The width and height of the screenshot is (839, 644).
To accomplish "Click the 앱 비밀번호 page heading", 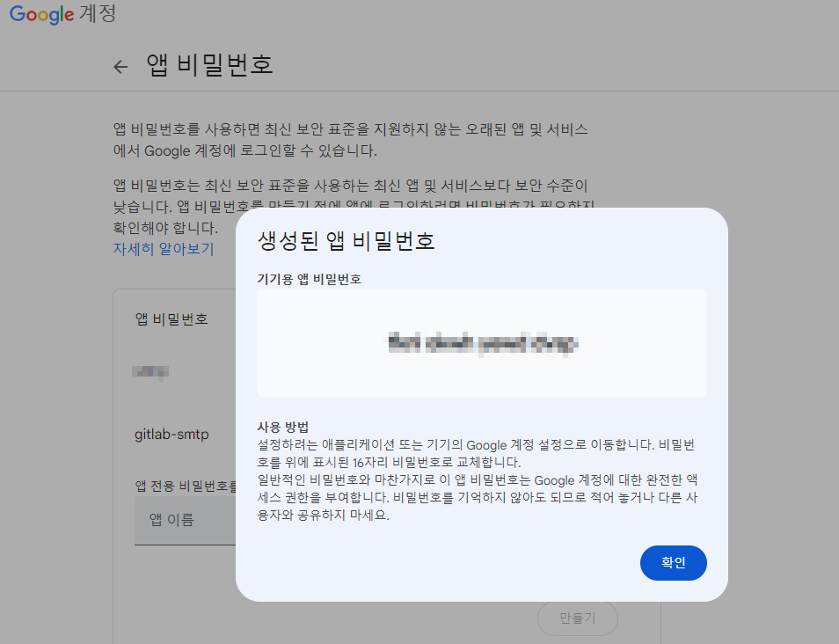I will 209,65.
